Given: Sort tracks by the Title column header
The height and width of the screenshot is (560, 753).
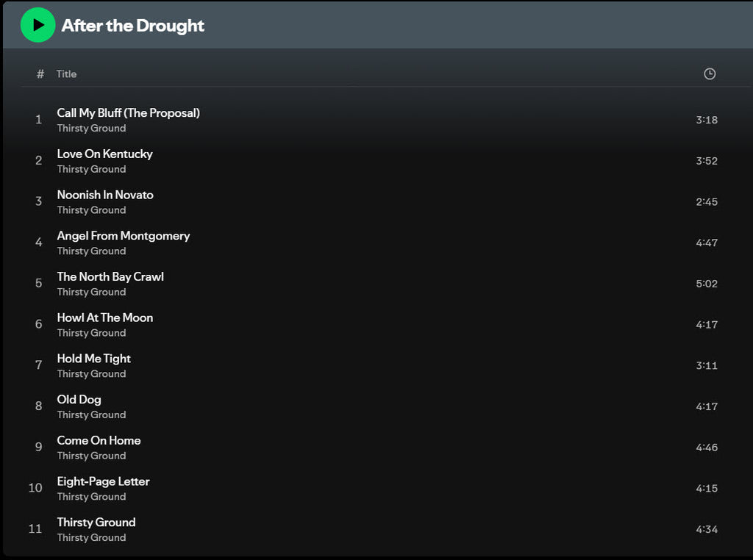Looking at the screenshot, I should pos(66,73).
